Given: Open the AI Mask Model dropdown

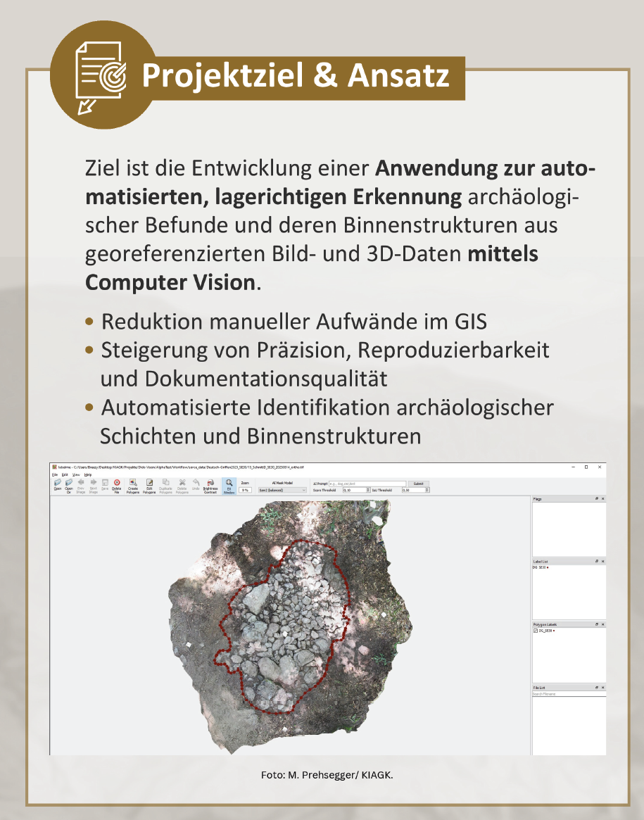Looking at the screenshot, I should point(282,490).
